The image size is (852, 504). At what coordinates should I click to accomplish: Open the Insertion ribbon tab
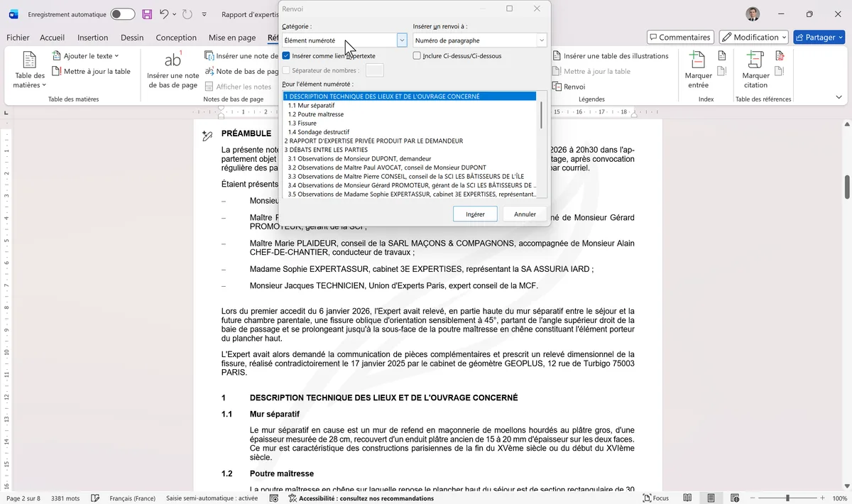pos(92,38)
